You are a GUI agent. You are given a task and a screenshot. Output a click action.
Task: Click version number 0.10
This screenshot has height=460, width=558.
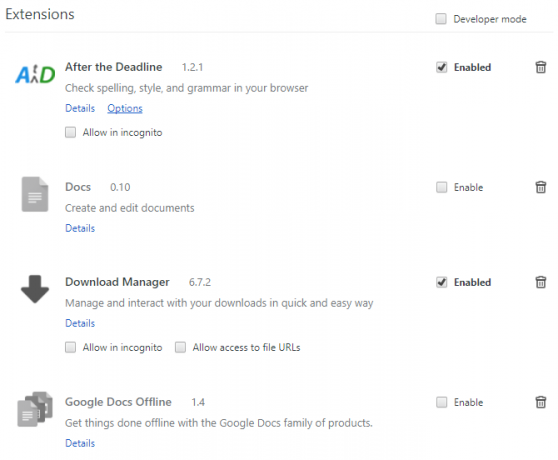[x=120, y=187]
